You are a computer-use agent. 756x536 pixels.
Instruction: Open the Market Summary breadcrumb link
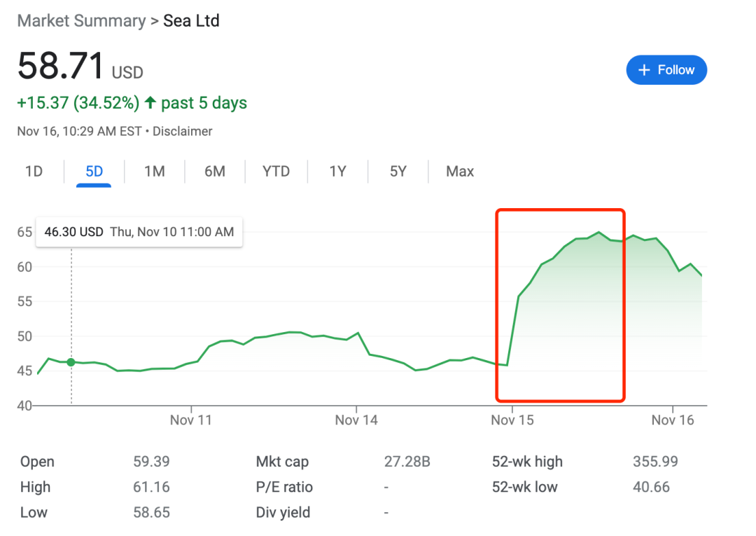81,21
